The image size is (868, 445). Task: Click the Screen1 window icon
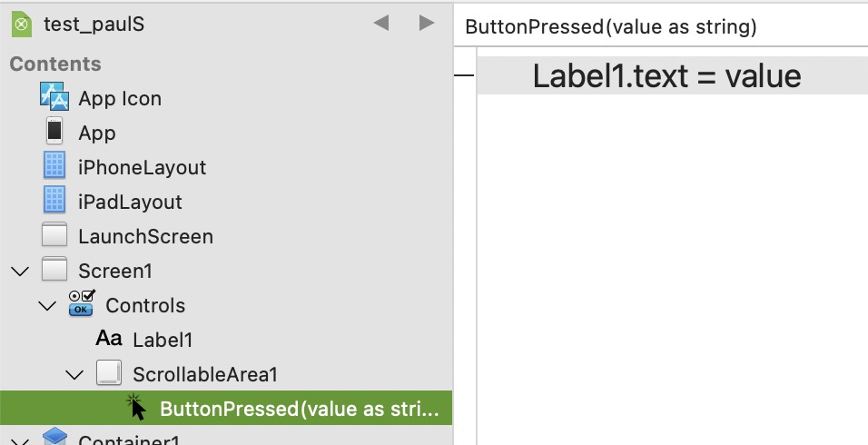[54, 271]
